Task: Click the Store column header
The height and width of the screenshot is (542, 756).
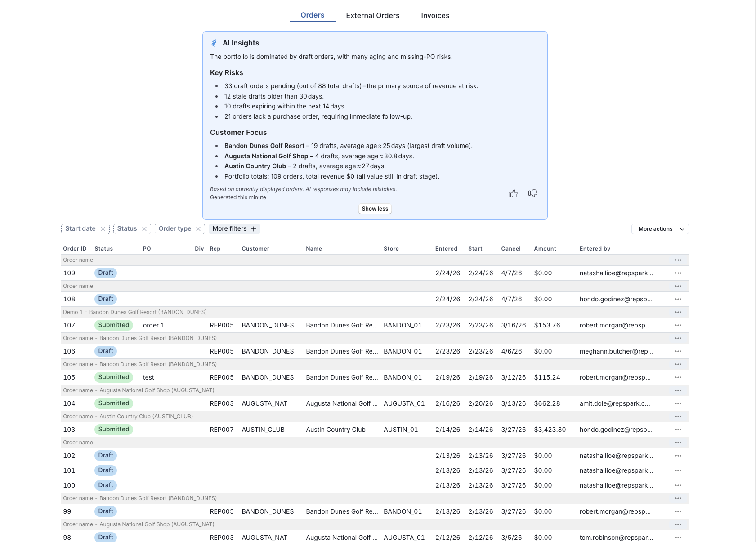Action: 391,249
